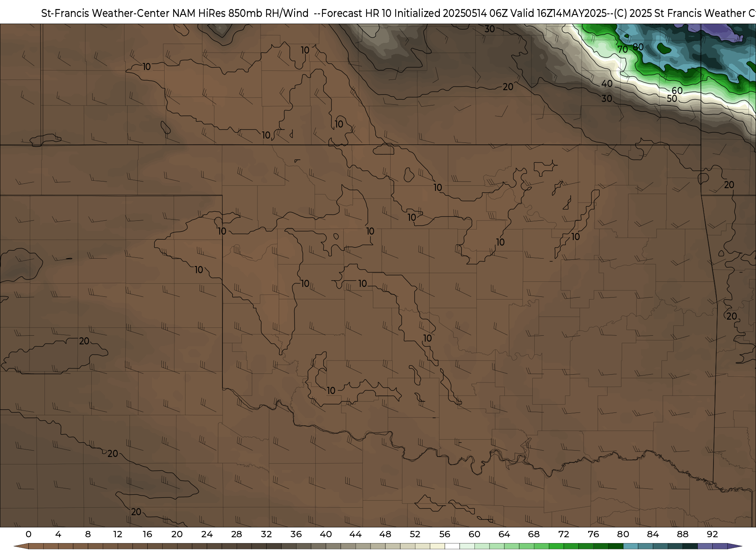This screenshot has width=756, height=551.
Task: Click the colorbar label "16"
Action: (147, 534)
